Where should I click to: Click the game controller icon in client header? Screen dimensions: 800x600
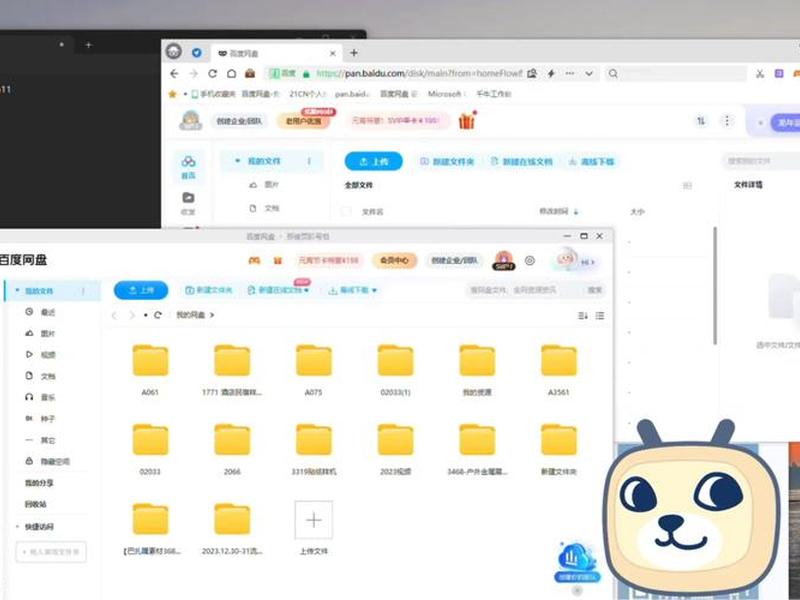click(x=254, y=261)
